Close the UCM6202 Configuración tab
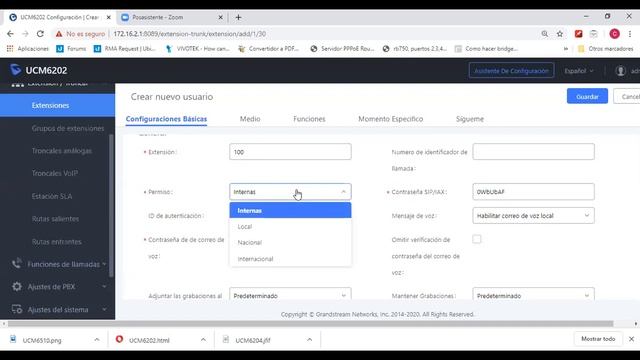 (109, 18)
